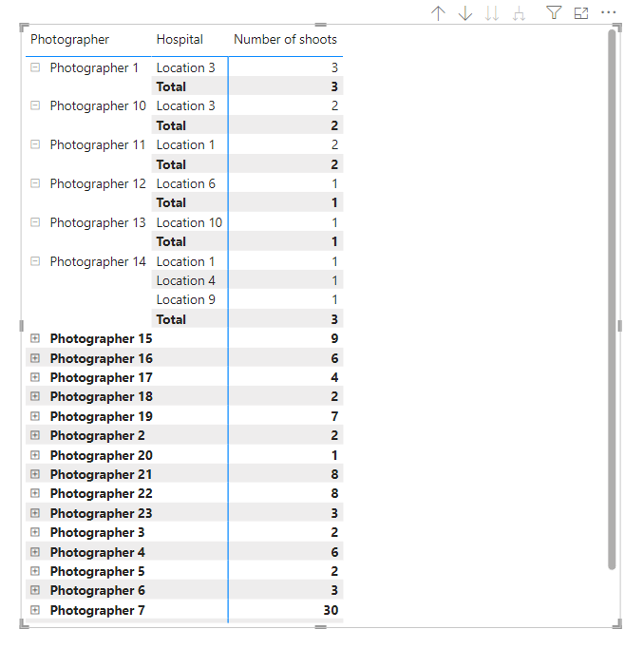Expand the Photographer 6 row
Image resolution: width=644 pixels, height=649 pixels.
click(35, 590)
